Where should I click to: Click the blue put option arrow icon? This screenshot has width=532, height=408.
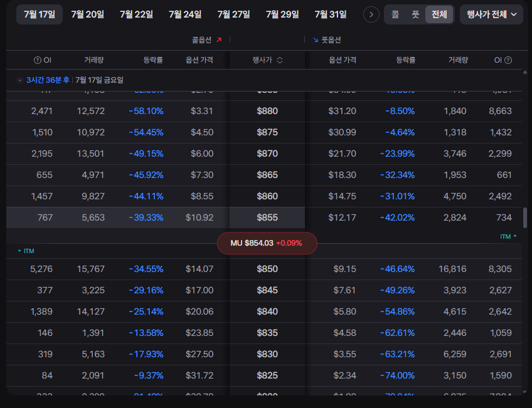pos(316,40)
